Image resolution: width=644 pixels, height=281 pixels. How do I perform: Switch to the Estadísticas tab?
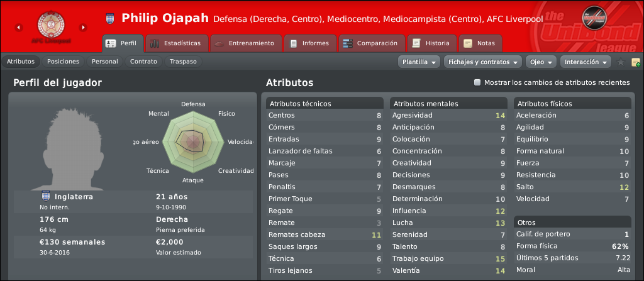(x=177, y=43)
